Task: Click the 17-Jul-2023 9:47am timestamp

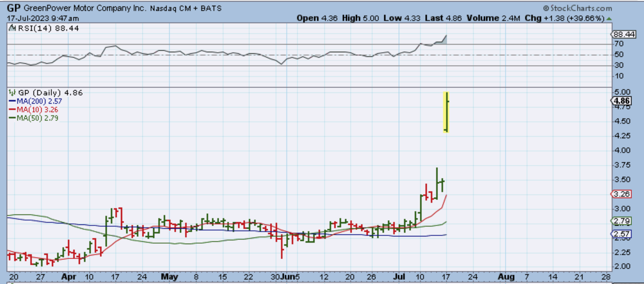Action: point(43,18)
